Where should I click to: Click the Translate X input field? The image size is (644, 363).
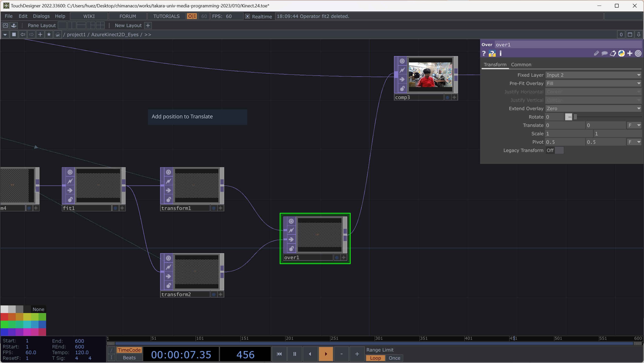click(565, 125)
